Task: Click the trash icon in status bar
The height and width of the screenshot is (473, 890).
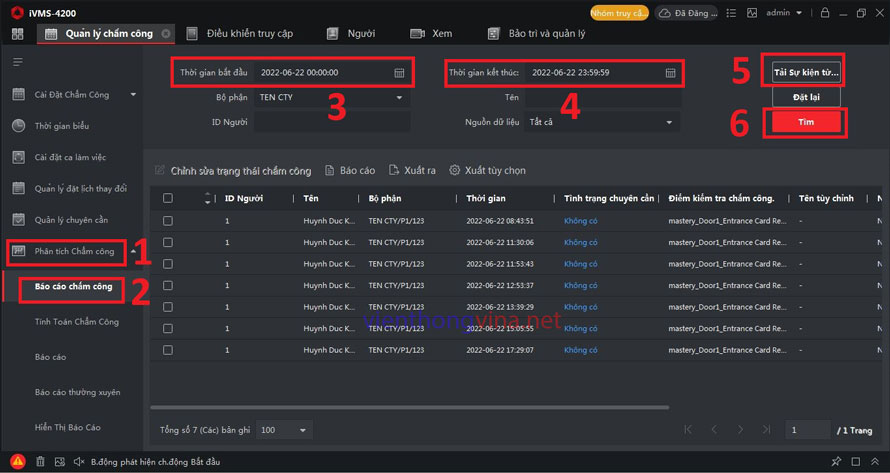Action: [41, 462]
